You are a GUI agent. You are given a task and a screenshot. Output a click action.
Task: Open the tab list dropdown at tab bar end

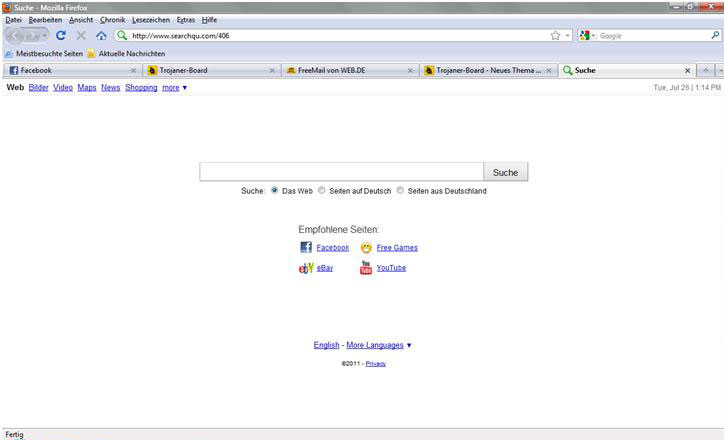point(720,70)
